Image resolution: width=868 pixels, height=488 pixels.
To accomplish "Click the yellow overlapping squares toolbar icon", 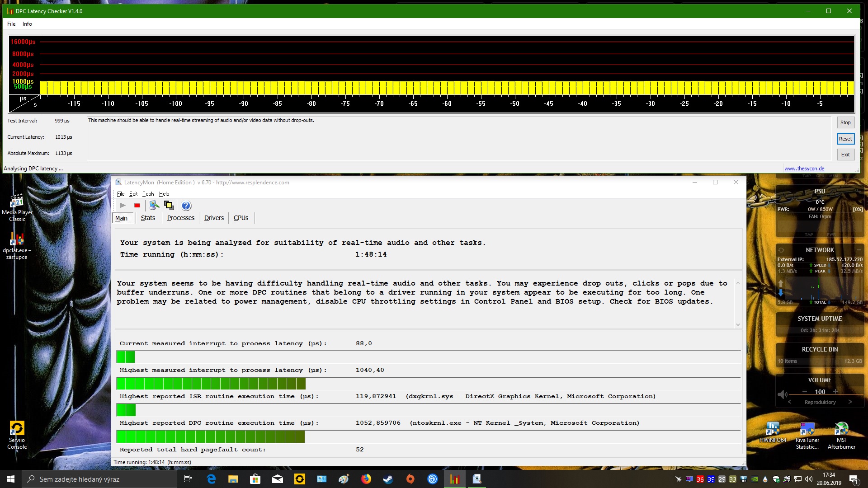I will pyautogui.click(x=169, y=206).
